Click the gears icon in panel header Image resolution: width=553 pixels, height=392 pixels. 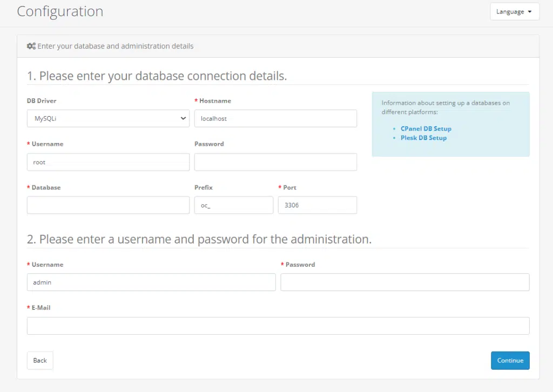point(31,46)
